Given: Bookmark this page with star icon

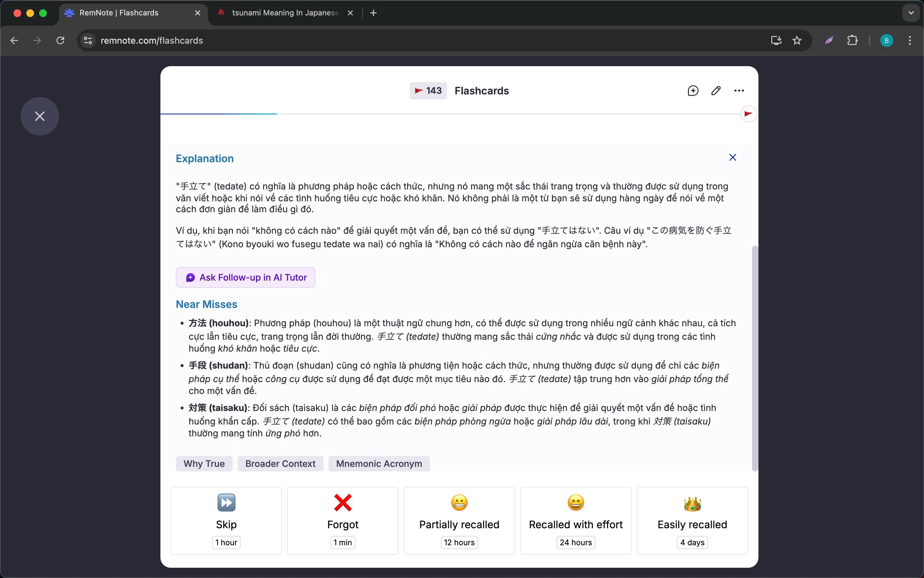Looking at the screenshot, I should (797, 40).
